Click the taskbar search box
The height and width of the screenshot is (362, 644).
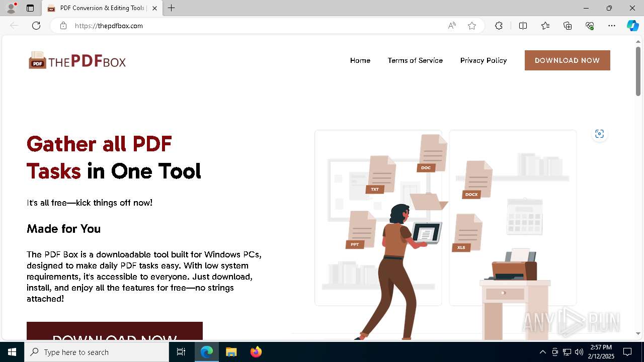(x=97, y=352)
